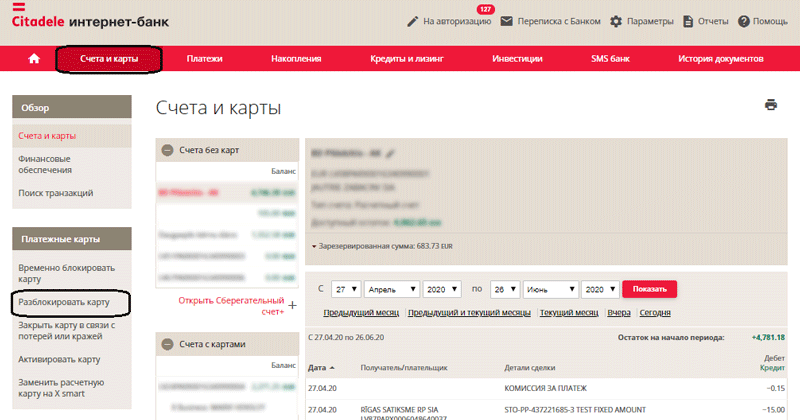Click the -15.00 debit amount
Screen dimensions: 800x420
(x=773, y=409)
